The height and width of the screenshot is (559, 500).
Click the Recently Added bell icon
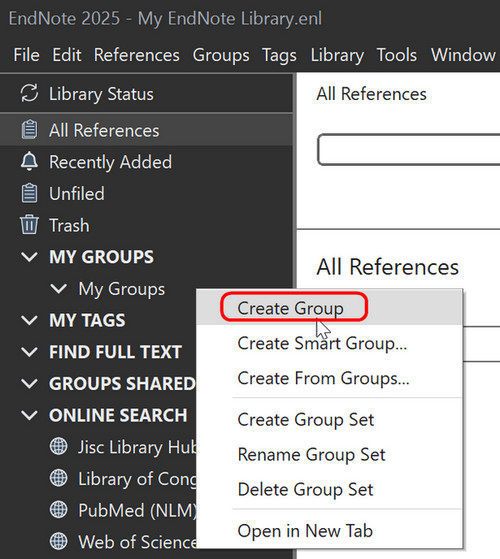point(29,161)
